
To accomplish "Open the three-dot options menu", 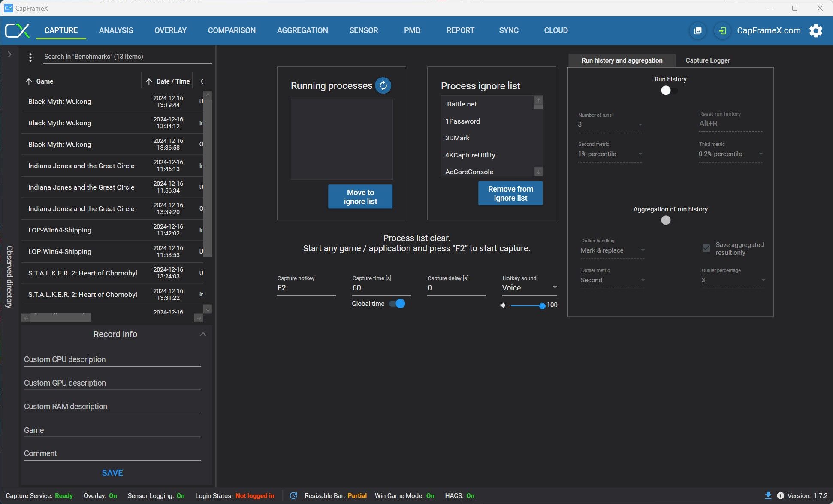I will tap(30, 57).
